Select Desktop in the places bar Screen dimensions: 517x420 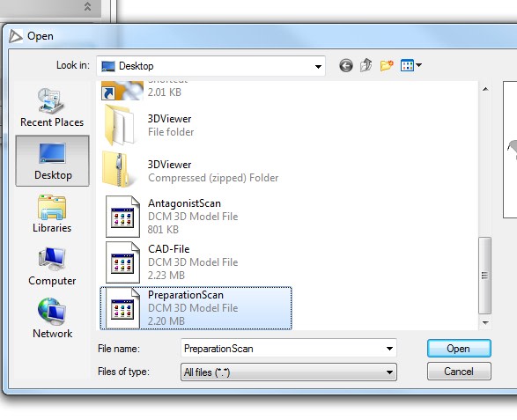(53, 161)
